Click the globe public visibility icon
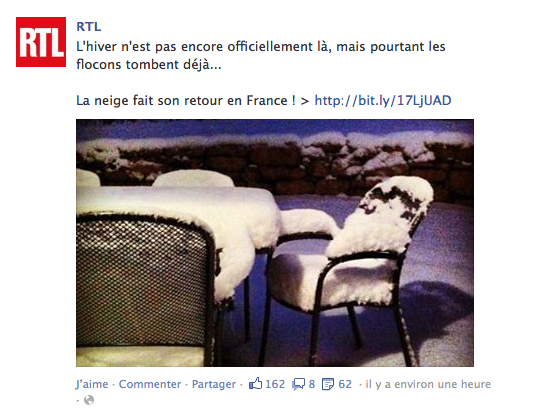Viewport: 543px width, 416px height. (x=89, y=400)
